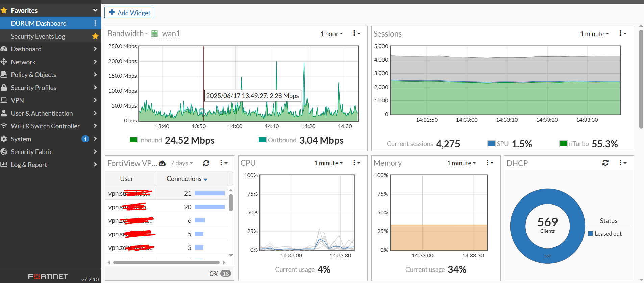Click the WiFi & Switch Controller icon

click(x=4, y=126)
